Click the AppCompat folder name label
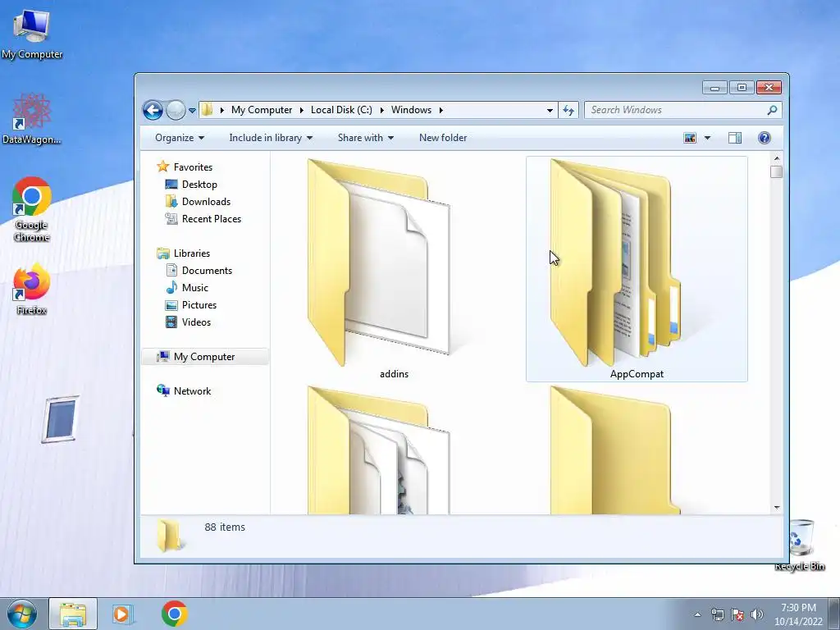Image resolution: width=840 pixels, height=630 pixels. point(637,374)
